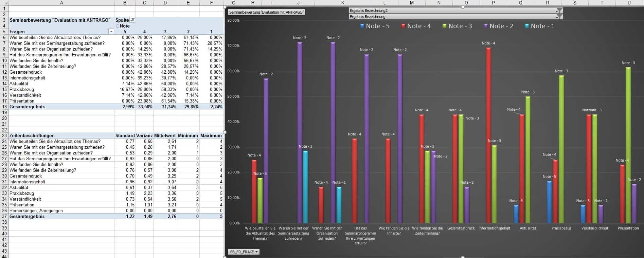Click the 80,00% value on chart axis
Image resolution: width=644 pixels, height=258 pixels.
click(233, 20)
